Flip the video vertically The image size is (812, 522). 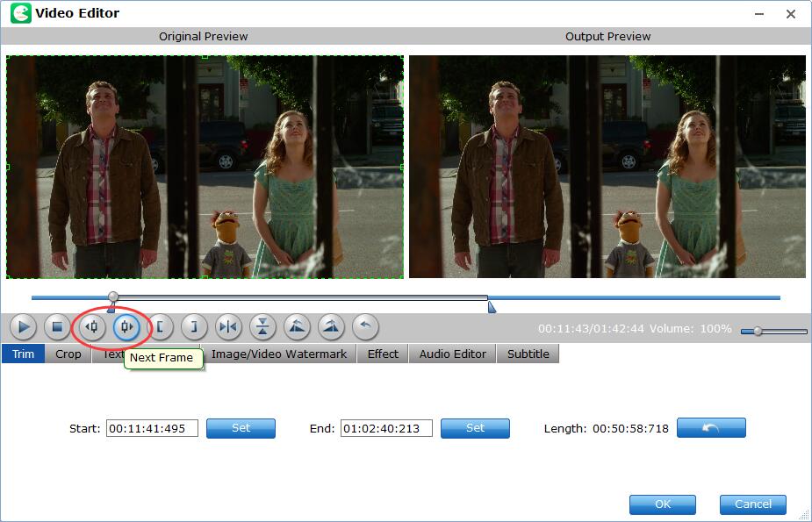coord(262,327)
